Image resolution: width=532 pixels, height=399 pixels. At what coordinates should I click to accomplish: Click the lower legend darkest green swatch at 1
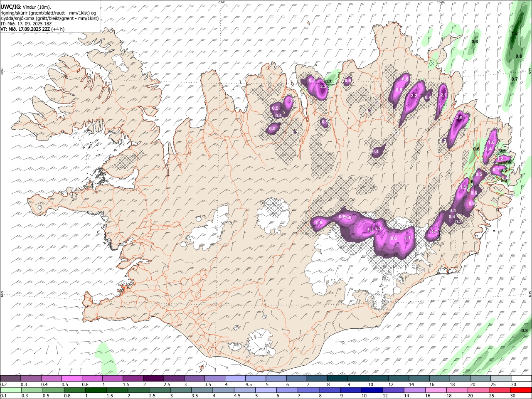[x=96, y=390]
